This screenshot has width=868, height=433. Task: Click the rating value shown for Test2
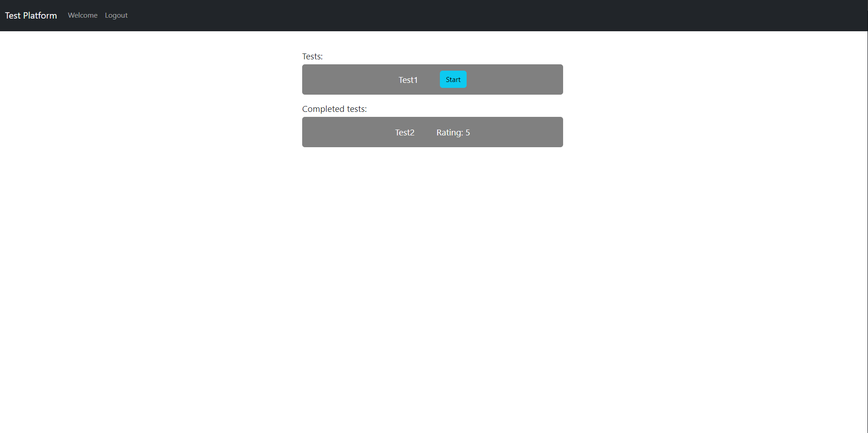click(x=467, y=132)
